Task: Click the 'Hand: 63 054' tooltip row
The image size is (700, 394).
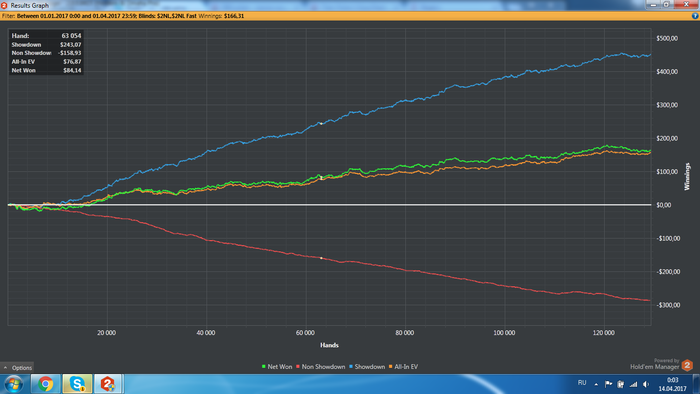Action: 46,36
